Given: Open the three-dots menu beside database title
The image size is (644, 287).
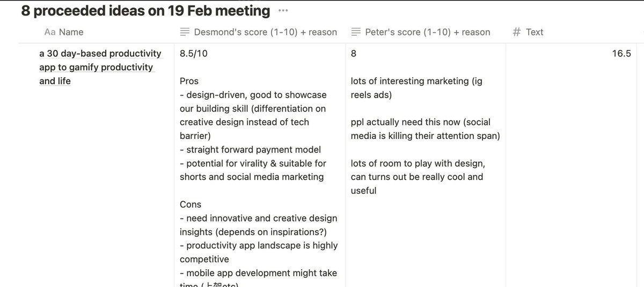Looking at the screenshot, I should point(283,11).
